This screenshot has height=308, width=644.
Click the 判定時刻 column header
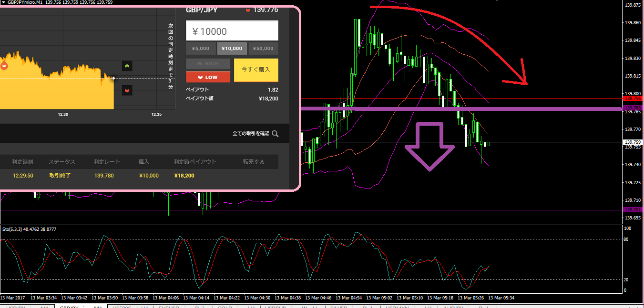(23, 162)
